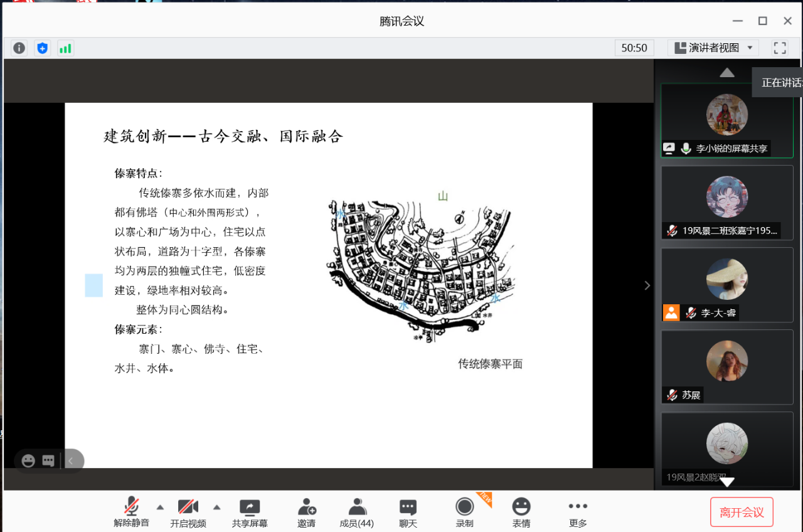Open the 更多 more menu

pos(578,512)
